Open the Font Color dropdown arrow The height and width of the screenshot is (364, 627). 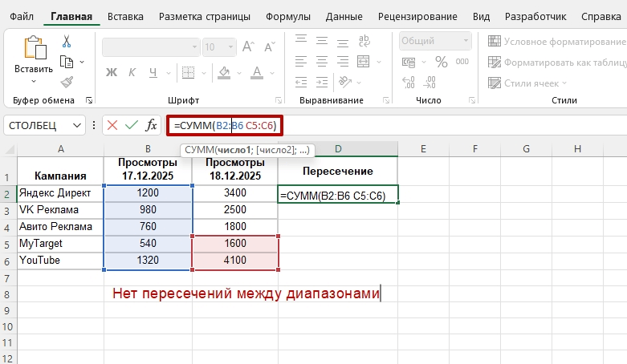point(272,73)
